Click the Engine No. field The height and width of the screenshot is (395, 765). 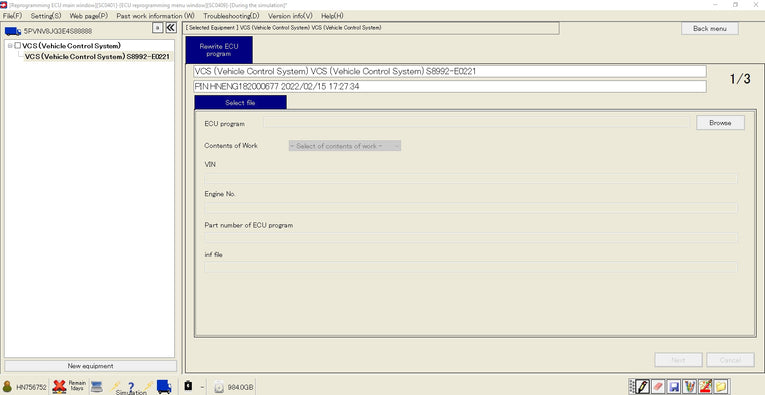471,208
